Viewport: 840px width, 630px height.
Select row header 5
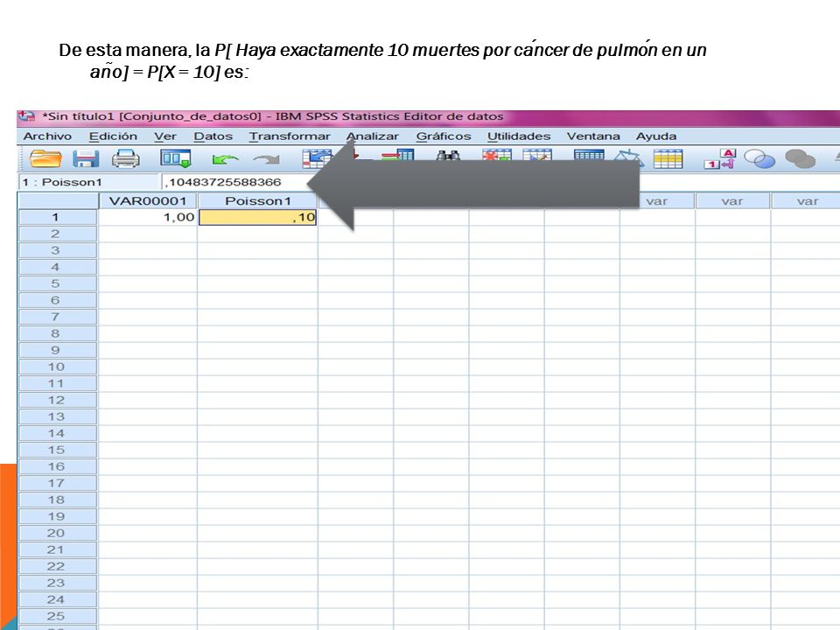tap(58, 283)
